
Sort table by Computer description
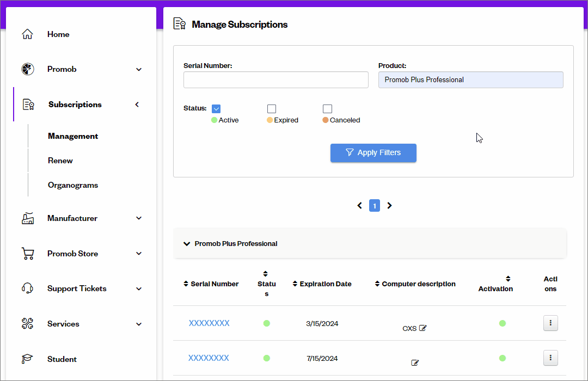tap(377, 284)
